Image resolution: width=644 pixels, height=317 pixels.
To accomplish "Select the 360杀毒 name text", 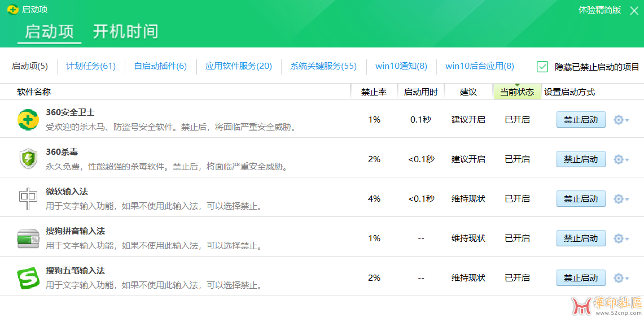I will (x=62, y=152).
